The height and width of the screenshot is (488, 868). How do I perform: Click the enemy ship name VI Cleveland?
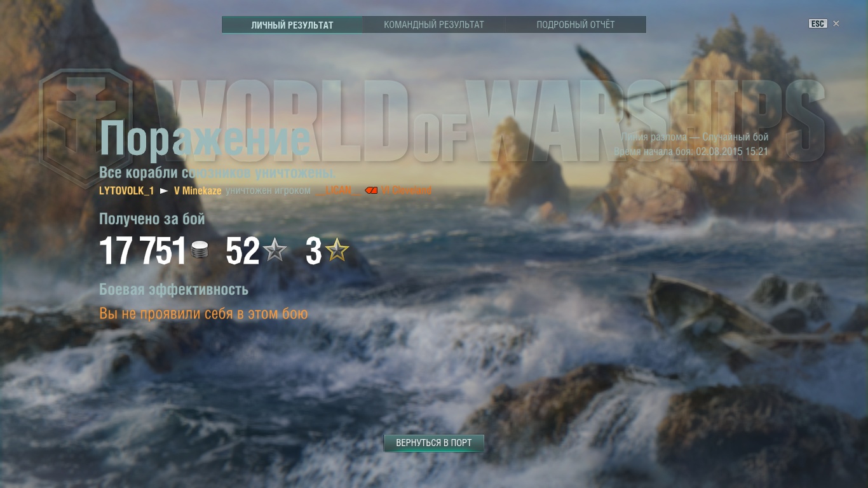407,191
